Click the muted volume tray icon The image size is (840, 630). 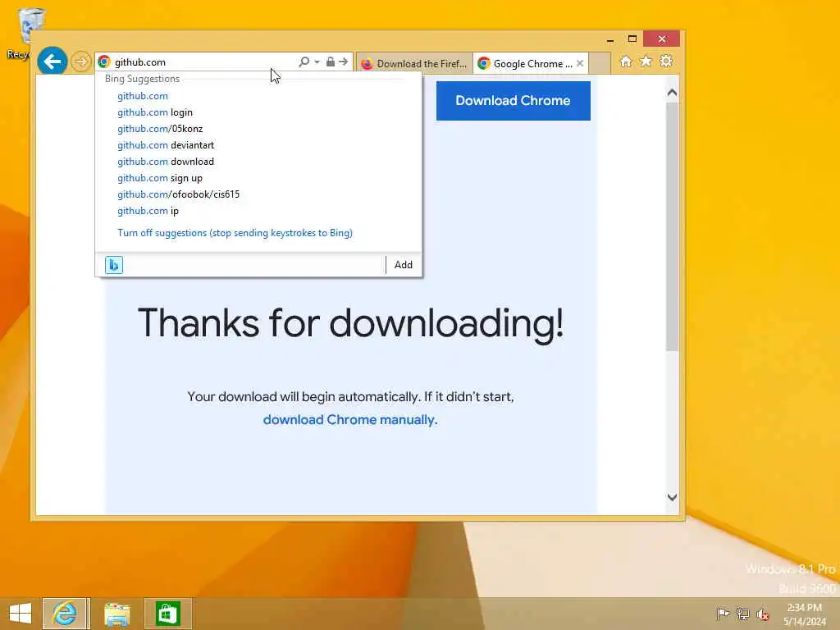tap(763, 614)
